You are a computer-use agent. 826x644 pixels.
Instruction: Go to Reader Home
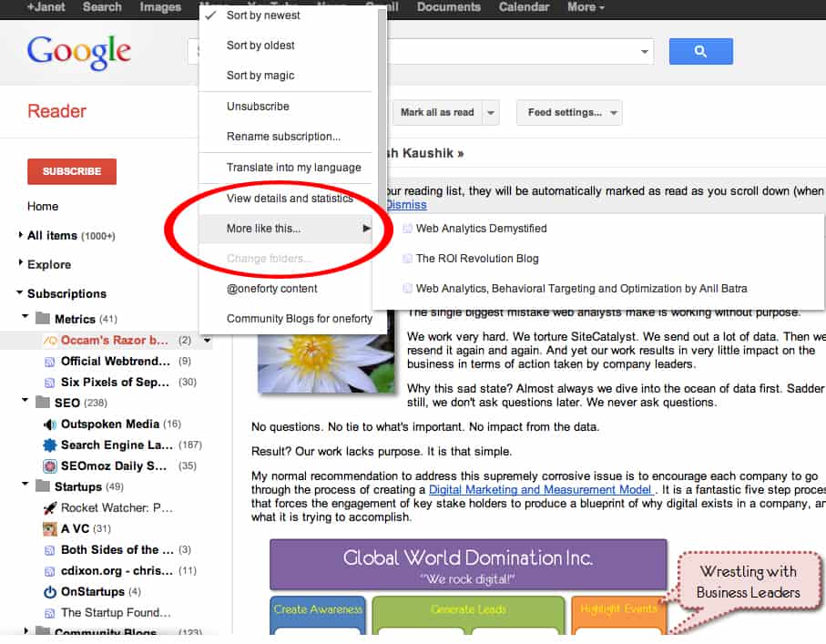point(43,207)
